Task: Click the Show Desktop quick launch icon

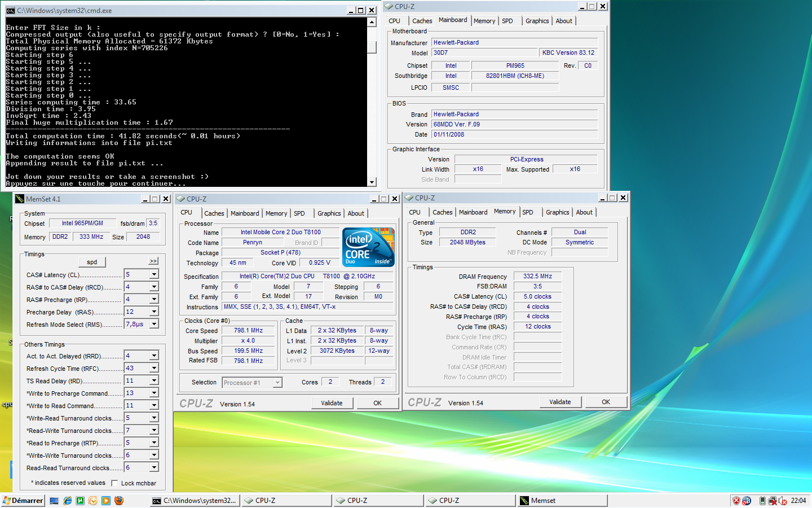Action: 54,501
